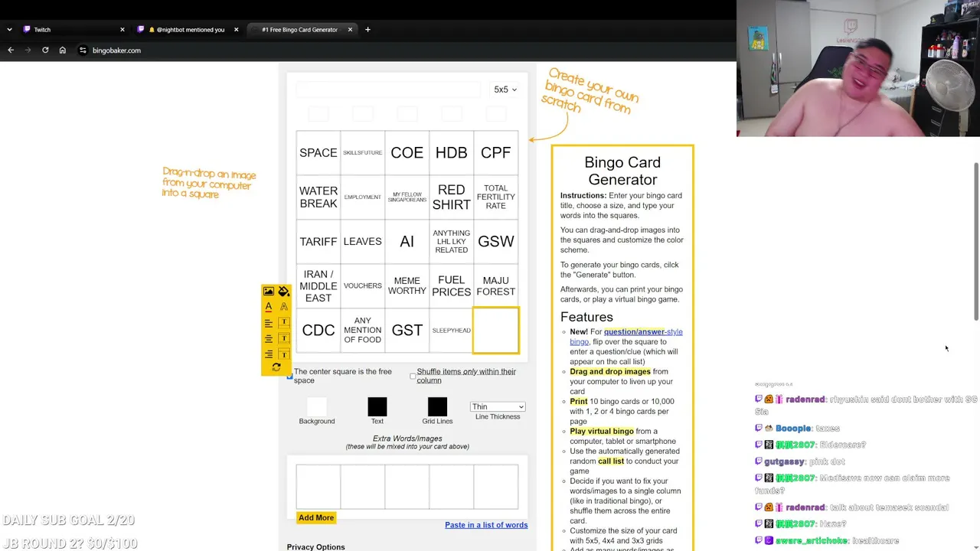Screen dimensions: 980x551
Task: Click the page vertical scrollbar
Action: (x=975, y=242)
